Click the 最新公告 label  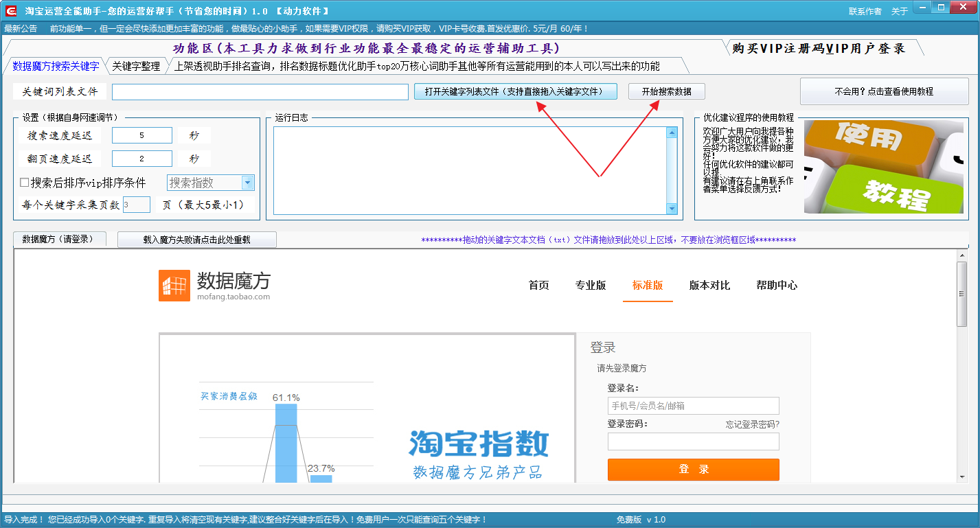(x=21, y=29)
